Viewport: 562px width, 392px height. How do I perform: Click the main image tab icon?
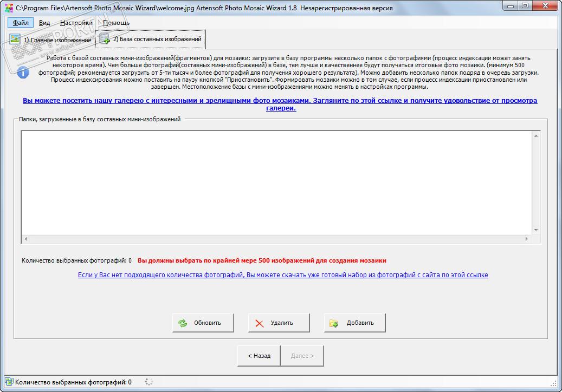point(15,39)
